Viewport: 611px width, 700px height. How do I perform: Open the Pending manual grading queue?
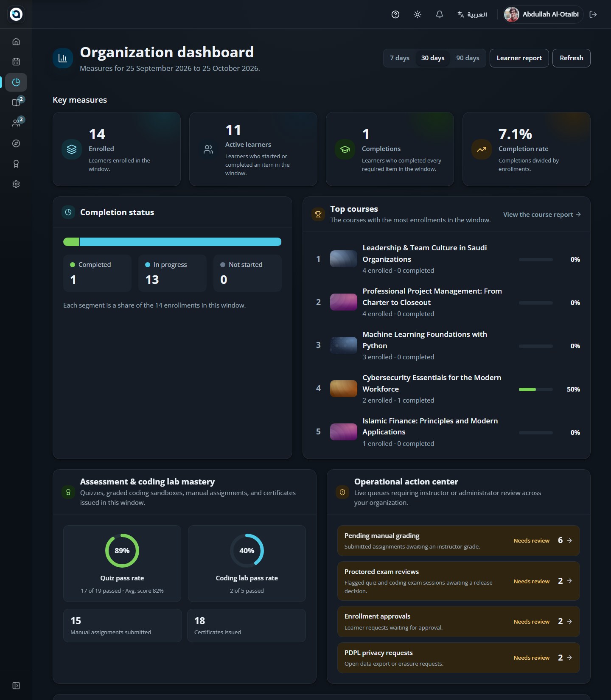pos(459,540)
